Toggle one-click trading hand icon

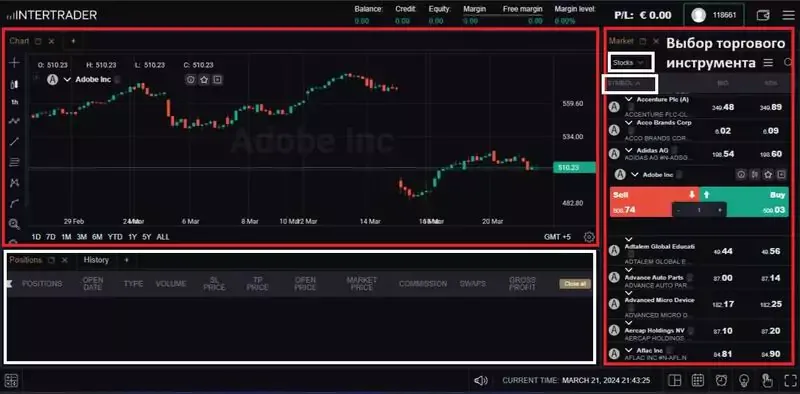pyautogui.click(x=767, y=380)
